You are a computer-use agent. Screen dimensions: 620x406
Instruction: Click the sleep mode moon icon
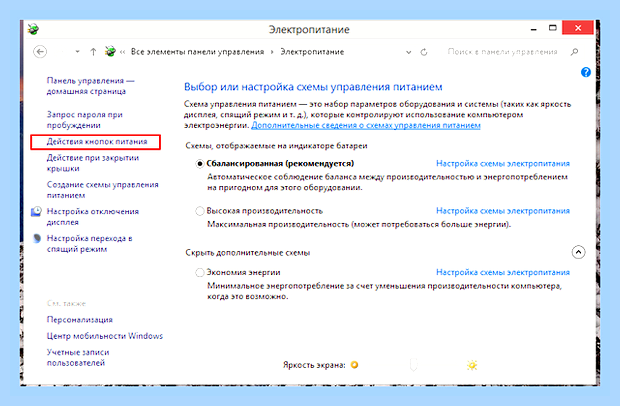pyautogui.click(x=37, y=238)
